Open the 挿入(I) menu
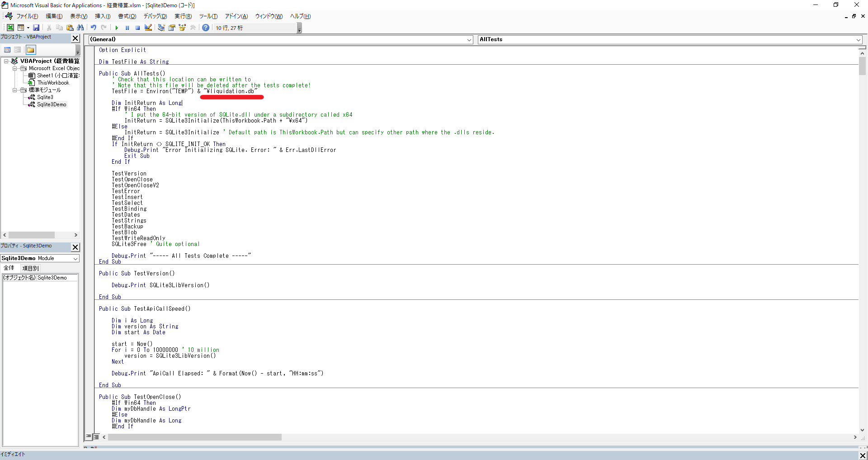Screen dimensions: 868x460 (103, 16)
